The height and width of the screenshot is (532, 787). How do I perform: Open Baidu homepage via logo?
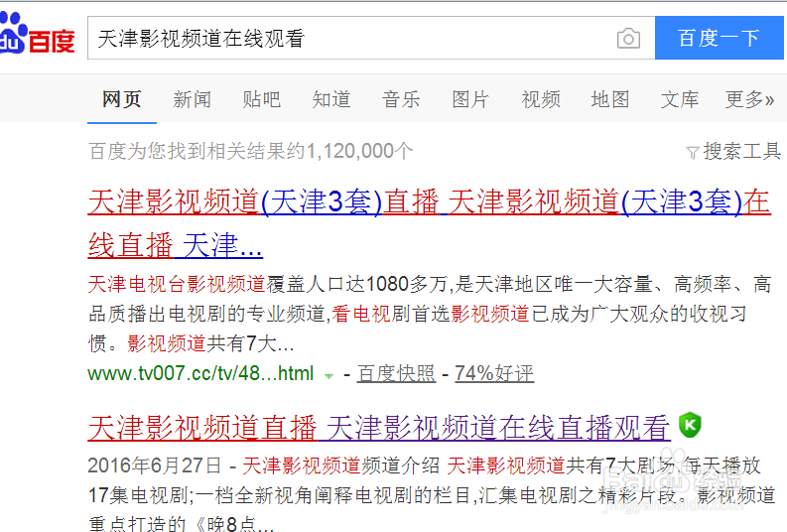tap(37, 34)
